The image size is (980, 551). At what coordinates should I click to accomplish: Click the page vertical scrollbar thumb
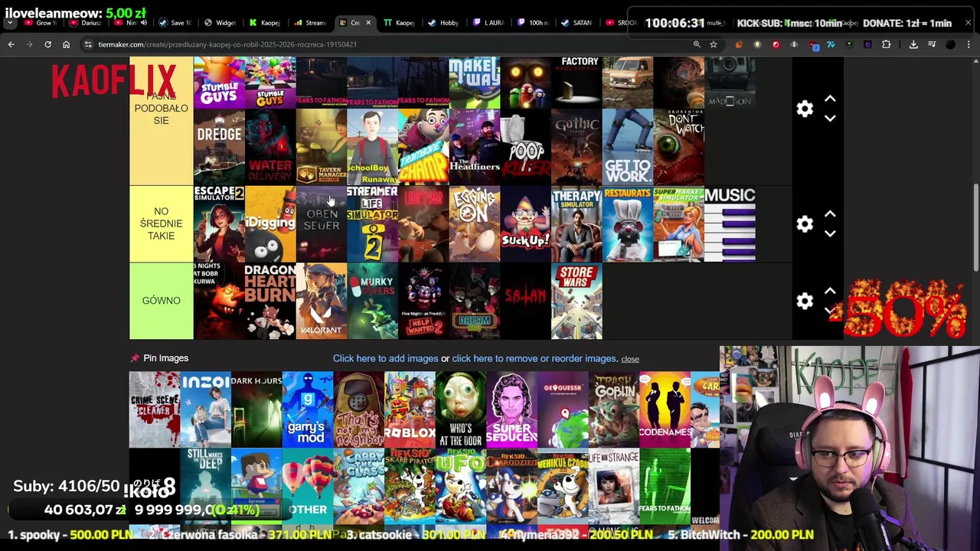pos(975,227)
